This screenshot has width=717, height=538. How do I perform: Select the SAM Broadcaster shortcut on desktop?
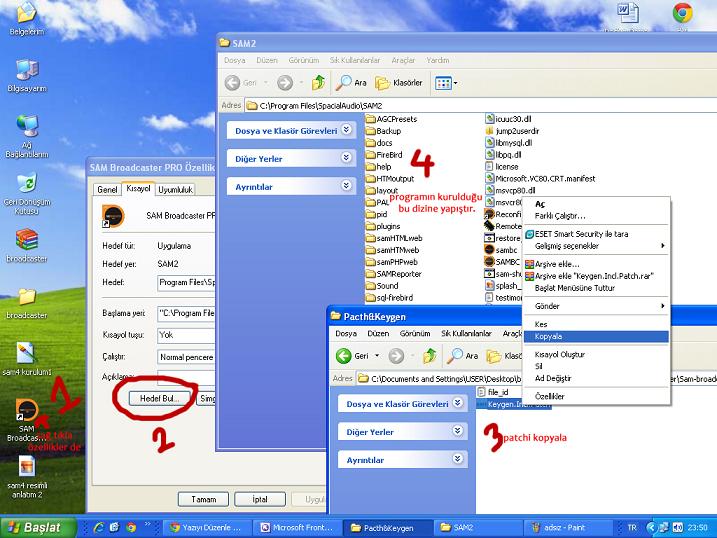pyautogui.click(x=27, y=421)
